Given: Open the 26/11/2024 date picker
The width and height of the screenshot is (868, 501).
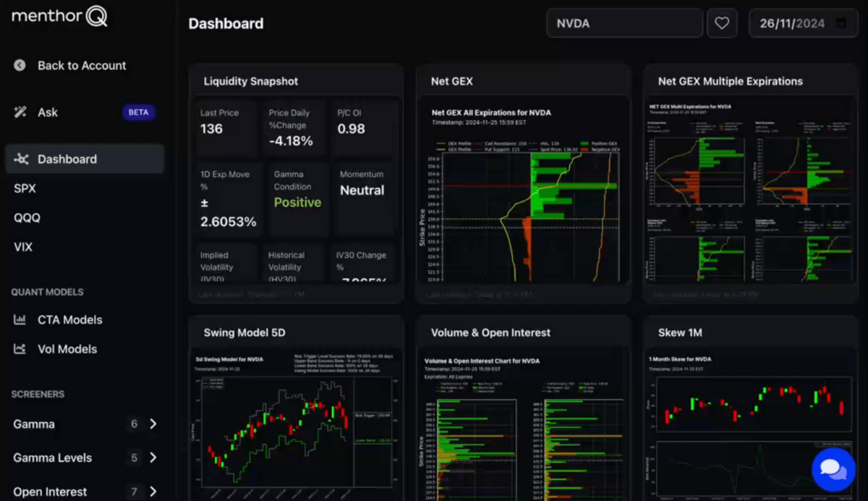Looking at the screenshot, I should pos(803,22).
